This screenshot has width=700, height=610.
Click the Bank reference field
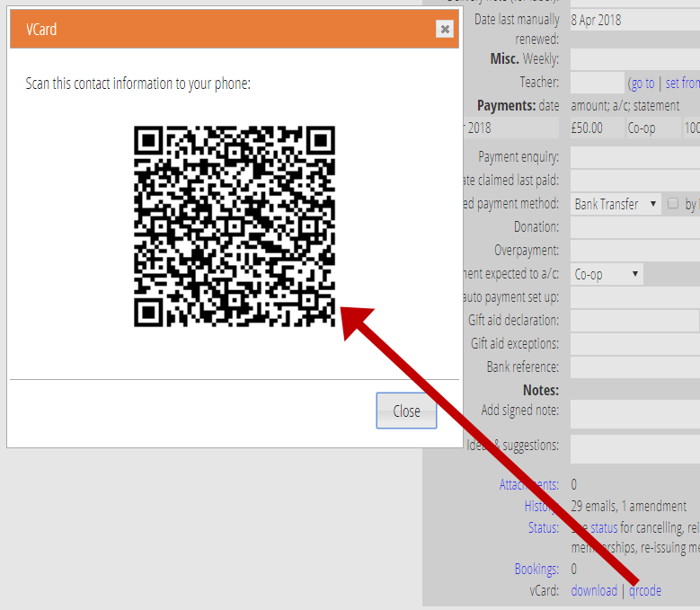pos(635,367)
